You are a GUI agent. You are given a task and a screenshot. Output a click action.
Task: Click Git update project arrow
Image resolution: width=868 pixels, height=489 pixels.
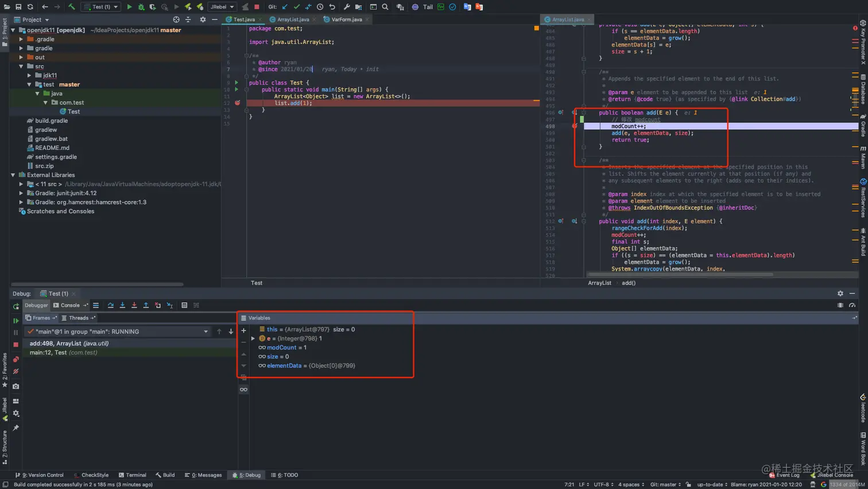click(x=285, y=7)
